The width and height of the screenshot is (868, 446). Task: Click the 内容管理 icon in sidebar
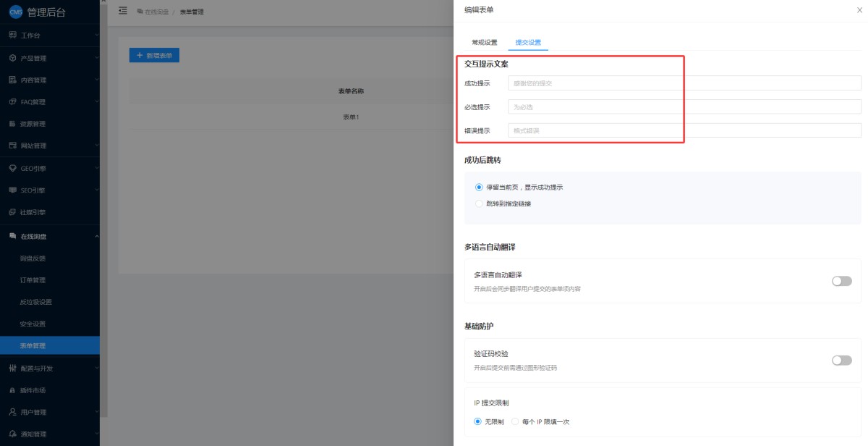coord(12,80)
